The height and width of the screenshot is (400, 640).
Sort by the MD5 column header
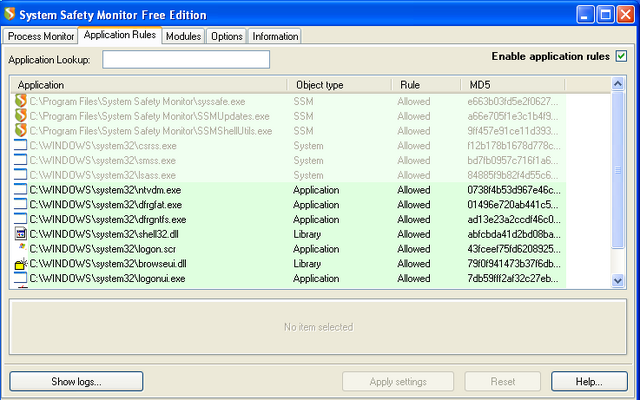[x=513, y=85]
